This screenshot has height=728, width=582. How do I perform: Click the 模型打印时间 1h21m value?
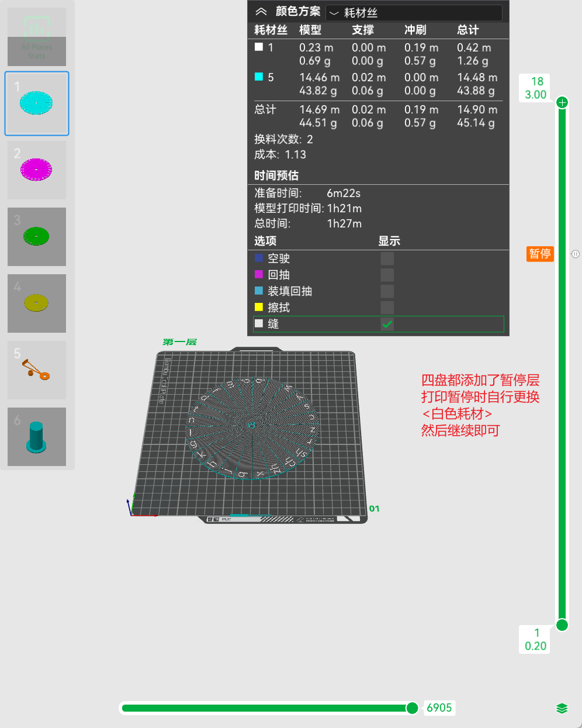(x=344, y=208)
